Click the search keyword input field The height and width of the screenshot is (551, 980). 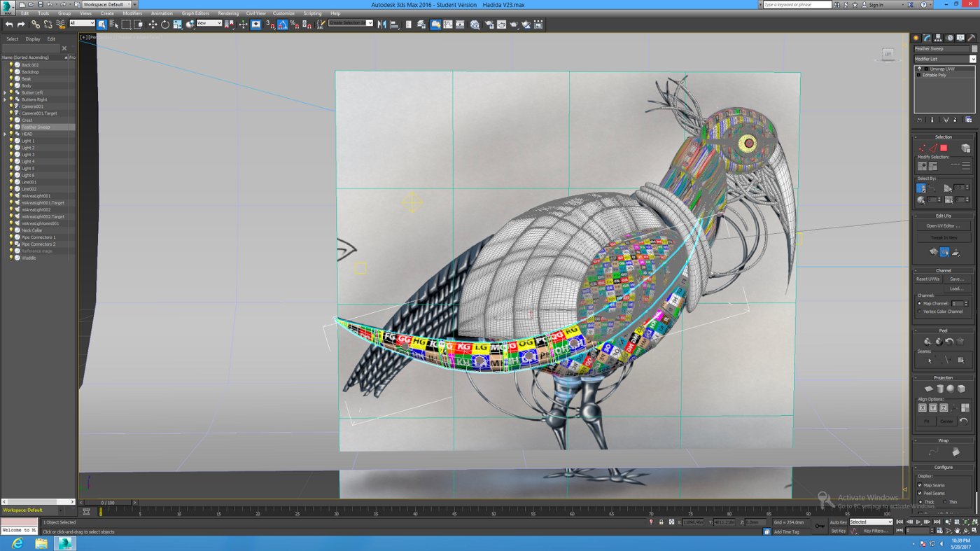[x=797, y=4]
